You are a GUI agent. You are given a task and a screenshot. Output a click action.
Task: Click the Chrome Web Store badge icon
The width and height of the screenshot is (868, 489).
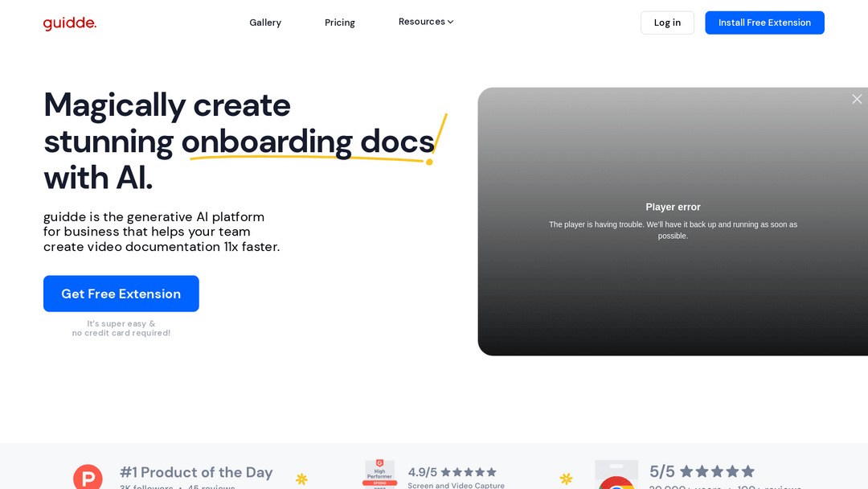616,475
